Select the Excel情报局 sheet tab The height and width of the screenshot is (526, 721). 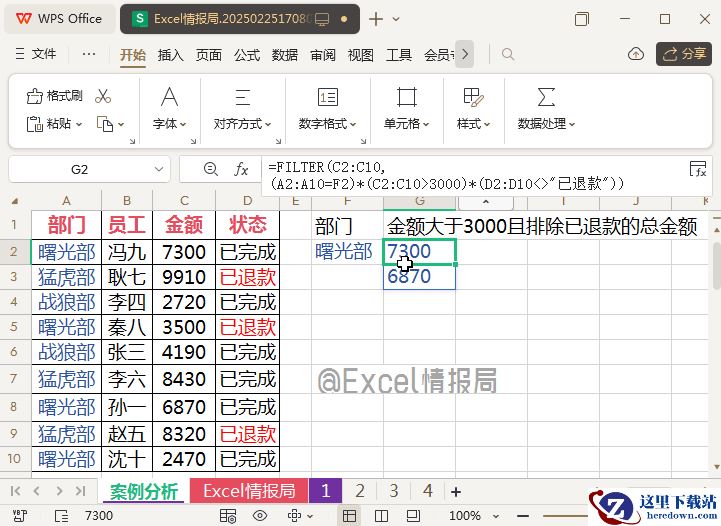(x=249, y=491)
